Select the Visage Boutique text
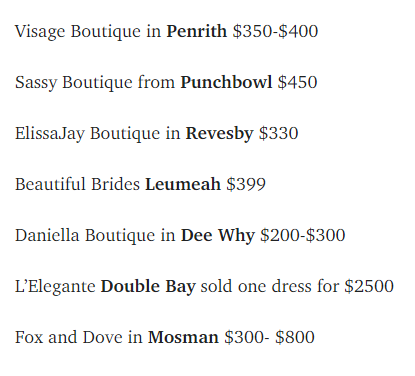Image resolution: width=415 pixels, height=376 pixels. pyautogui.click(x=78, y=32)
